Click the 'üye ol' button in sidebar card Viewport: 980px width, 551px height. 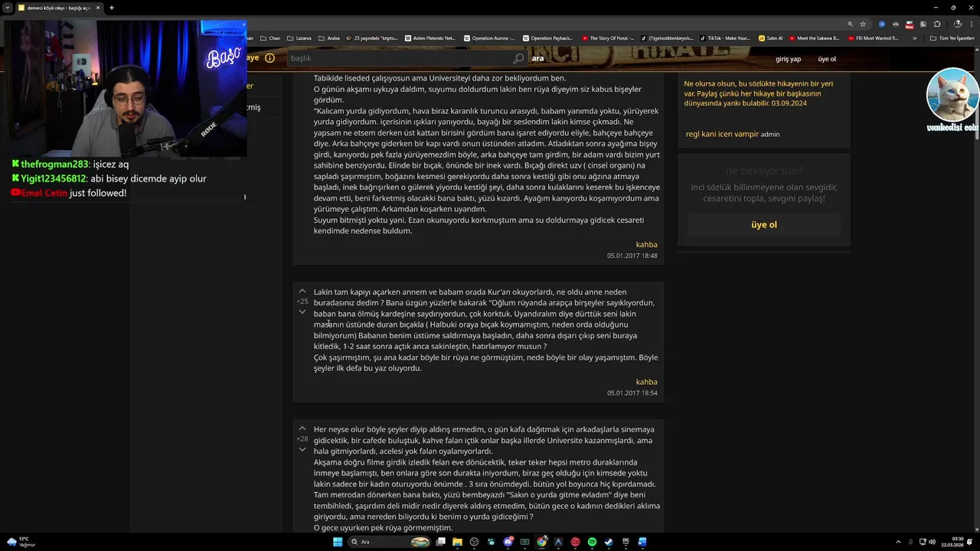coord(764,225)
